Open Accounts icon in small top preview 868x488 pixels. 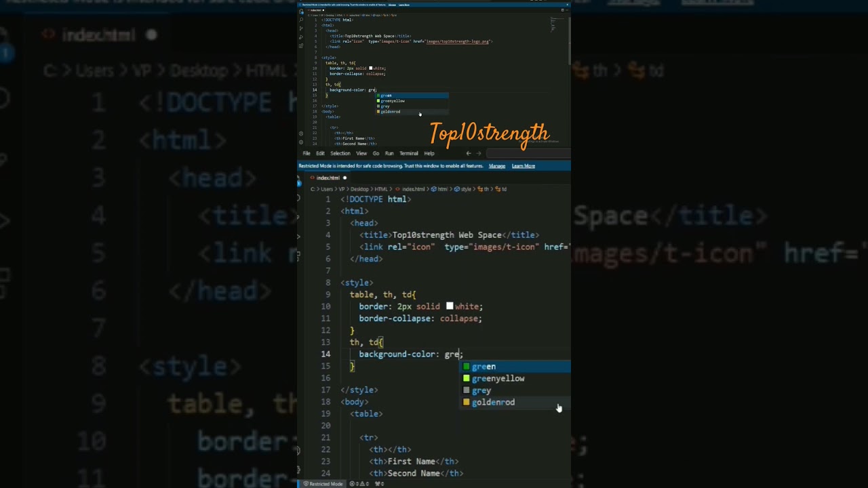point(301,134)
